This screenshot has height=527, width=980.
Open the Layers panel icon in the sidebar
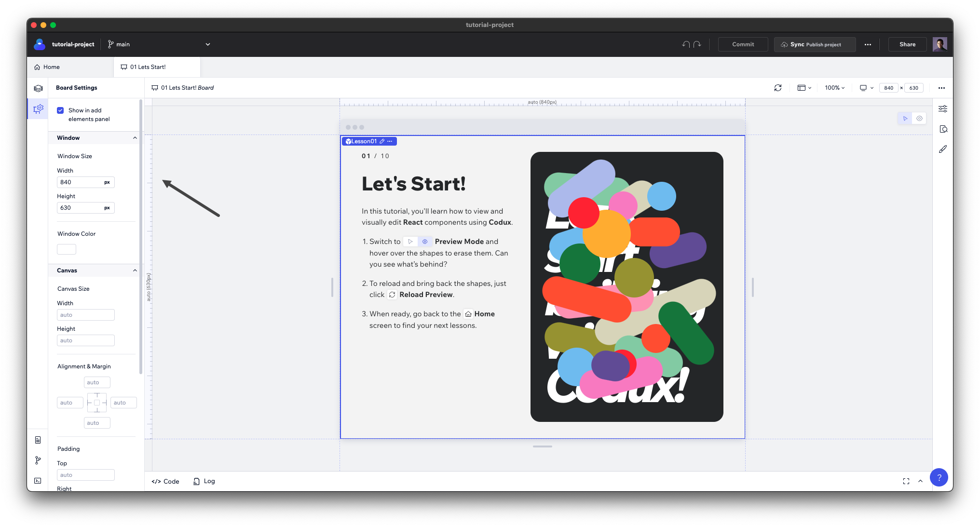pos(38,88)
